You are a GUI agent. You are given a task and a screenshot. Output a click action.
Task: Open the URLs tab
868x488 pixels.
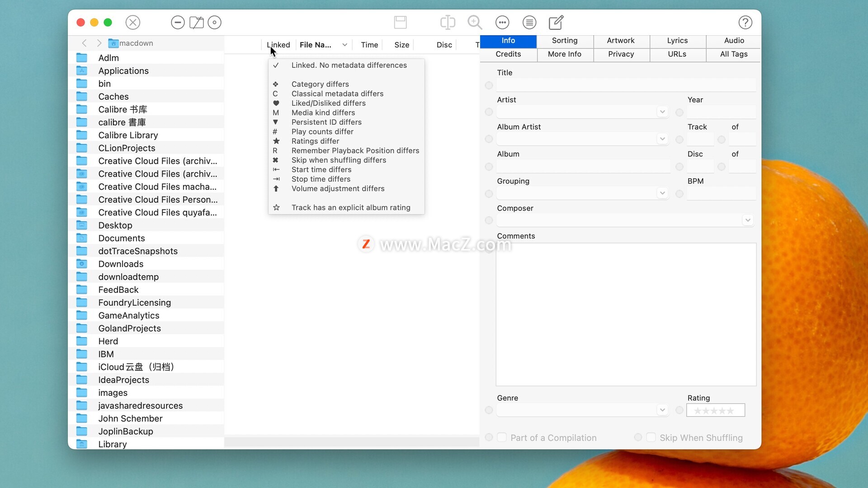[x=677, y=54]
